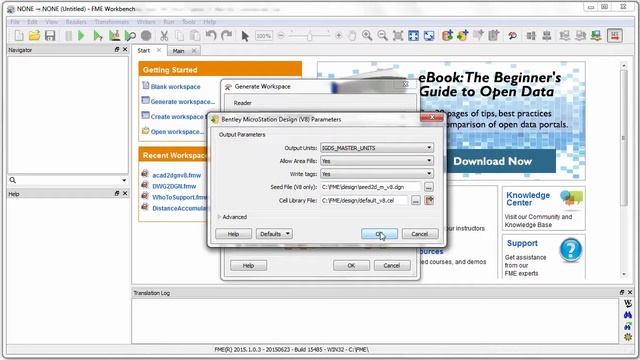Open the Tools menu

tap(189, 22)
